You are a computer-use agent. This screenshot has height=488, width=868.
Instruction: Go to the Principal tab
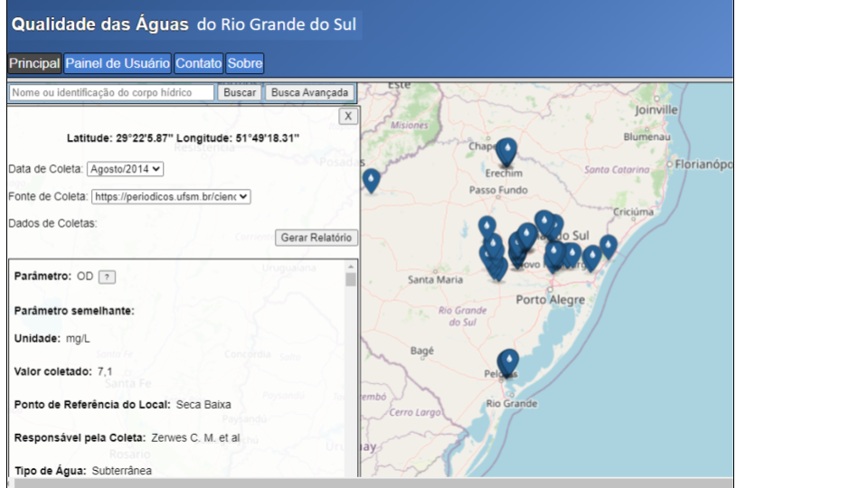click(x=34, y=63)
